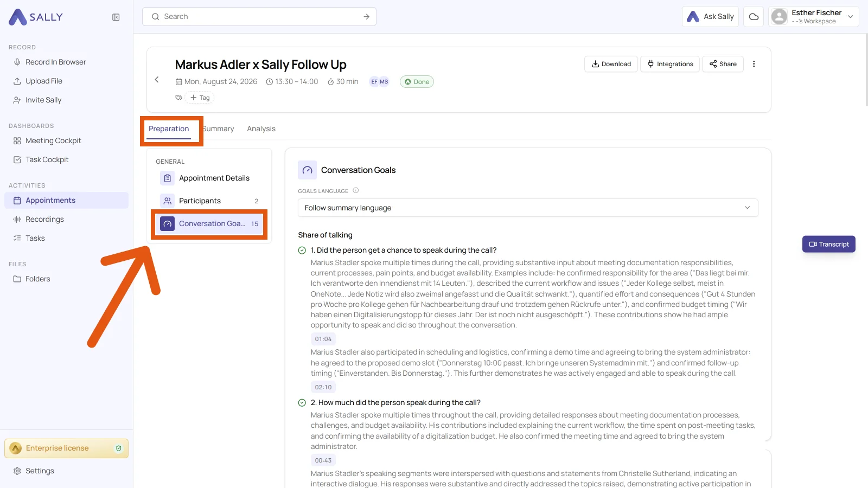Click the Done status badge
This screenshot has height=488, width=868.
(x=417, y=82)
